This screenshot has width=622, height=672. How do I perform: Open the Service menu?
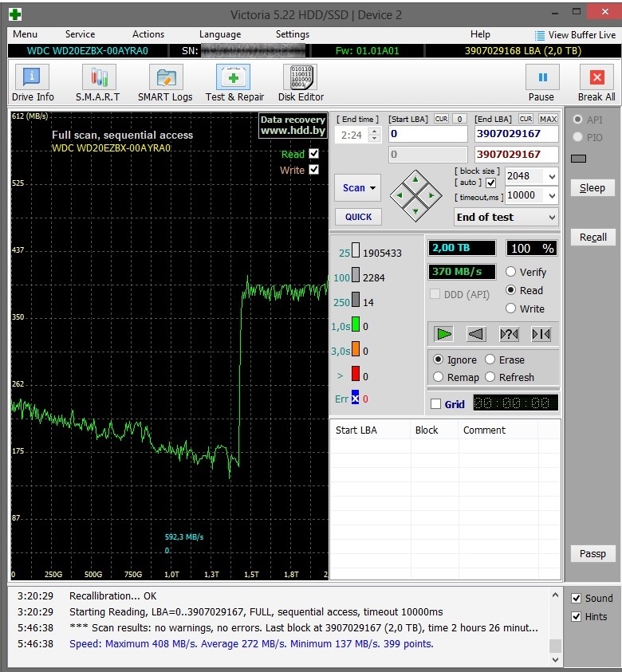click(x=80, y=34)
